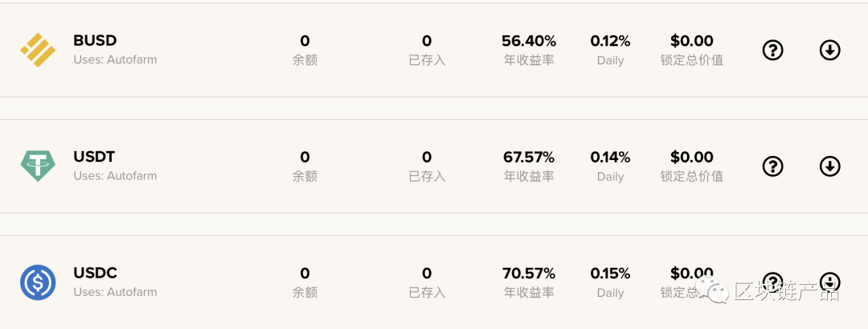Click USDT 67.57% annual yield value
Viewport: 868px width, 329px height.
point(529,158)
